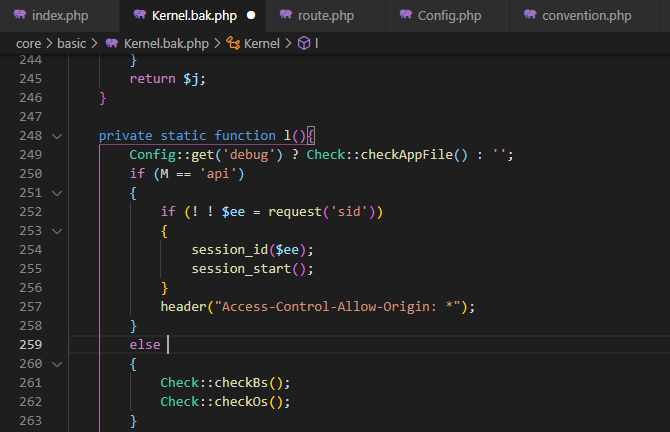Click the Kernel.bak.php breadcrumb segment
The width and height of the screenshot is (670, 432).
pyautogui.click(x=166, y=44)
